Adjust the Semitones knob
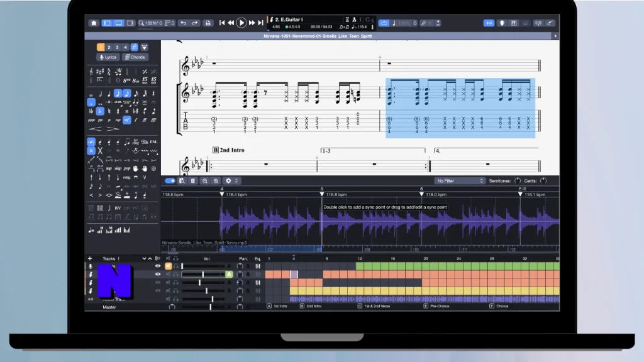The width and height of the screenshot is (644, 362). click(x=518, y=180)
